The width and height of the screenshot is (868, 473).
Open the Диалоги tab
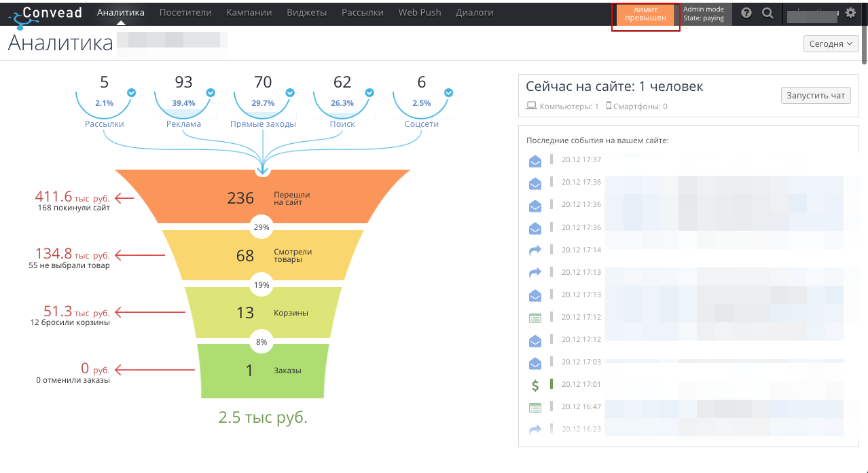pos(475,12)
